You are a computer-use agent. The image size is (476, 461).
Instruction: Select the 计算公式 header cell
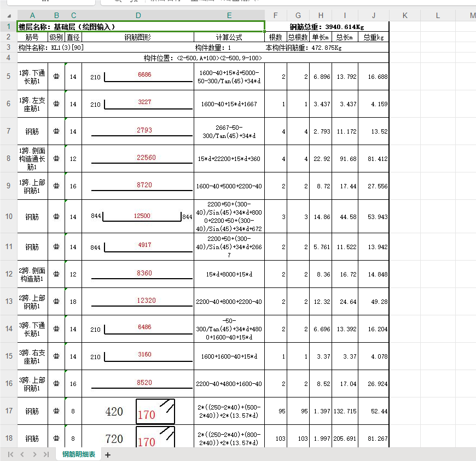coord(229,37)
